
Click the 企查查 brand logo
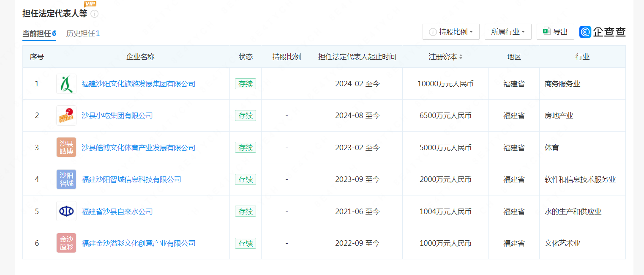pyautogui.click(x=602, y=32)
